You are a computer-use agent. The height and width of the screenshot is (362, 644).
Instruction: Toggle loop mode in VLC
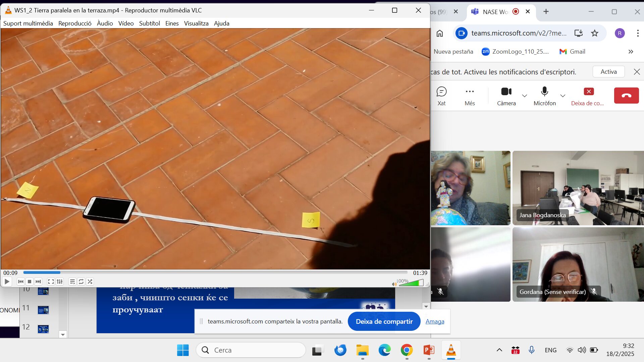click(x=81, y=282)
